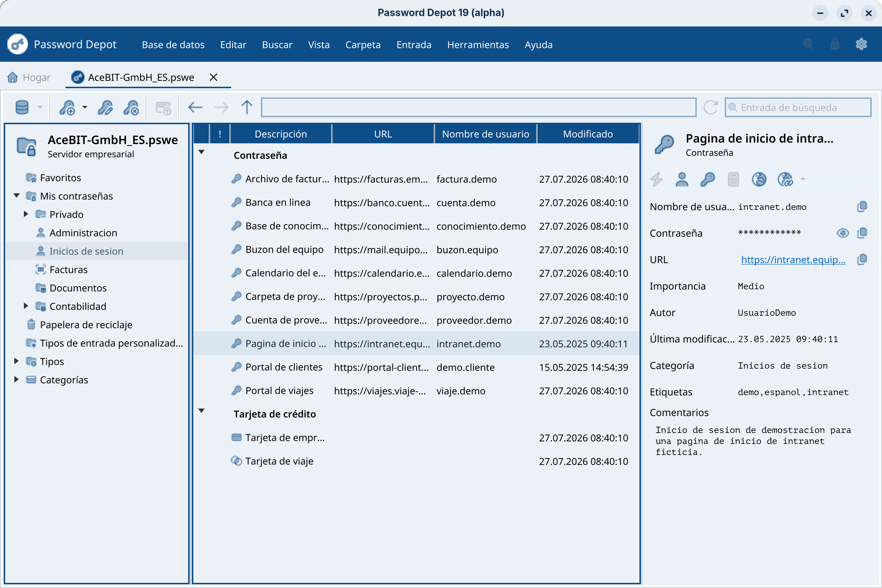Sort by the Nombre de usuario column

pyautogui.click(x=485, y=134)
